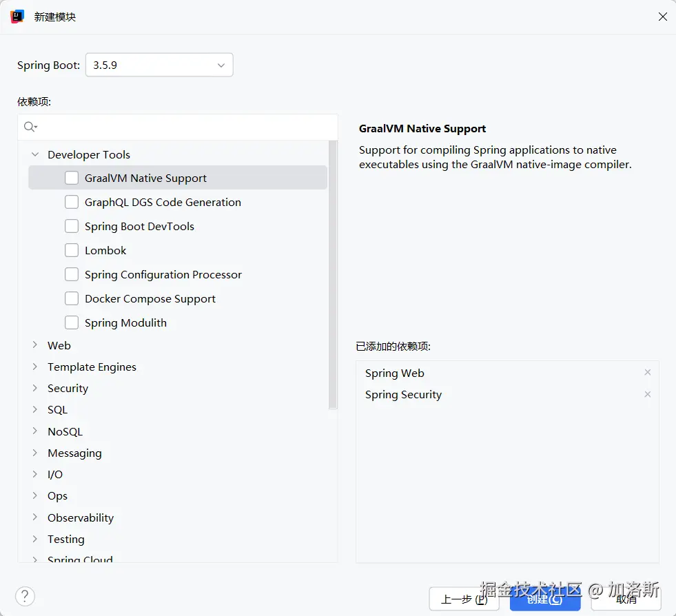Remove Spring Security from added dependencies
The width and height of the screenshot is (676, 616).
647,394
